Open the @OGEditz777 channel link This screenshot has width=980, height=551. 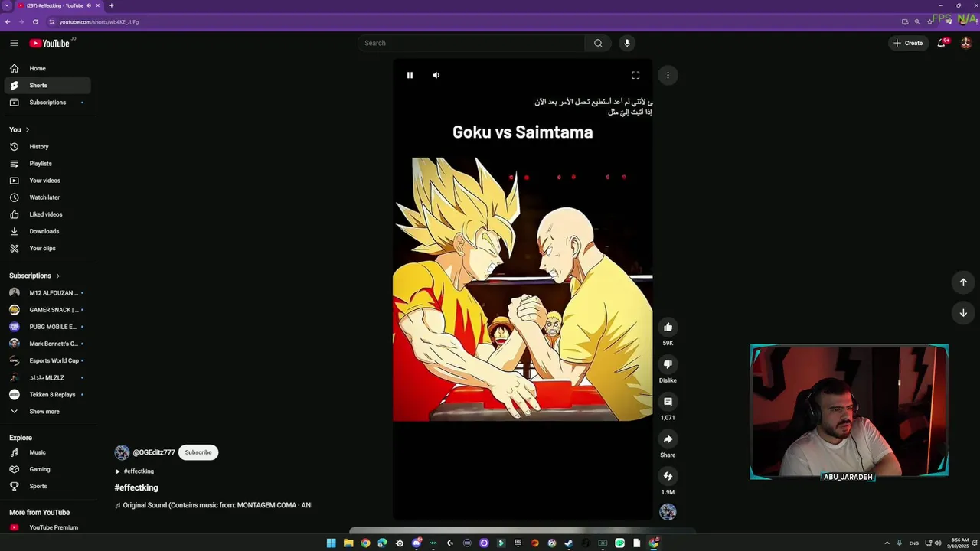(154, 452)
